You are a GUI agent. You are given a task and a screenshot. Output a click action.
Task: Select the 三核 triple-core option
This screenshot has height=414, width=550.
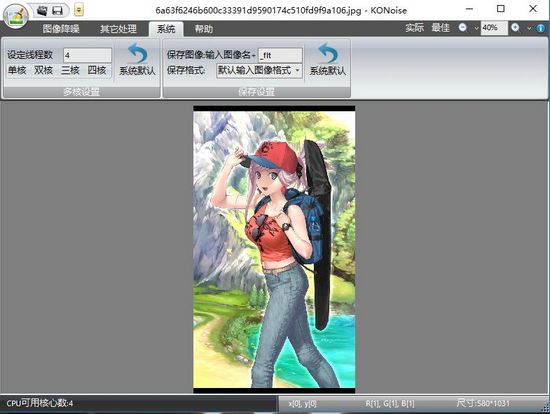[x=70, y=71]
